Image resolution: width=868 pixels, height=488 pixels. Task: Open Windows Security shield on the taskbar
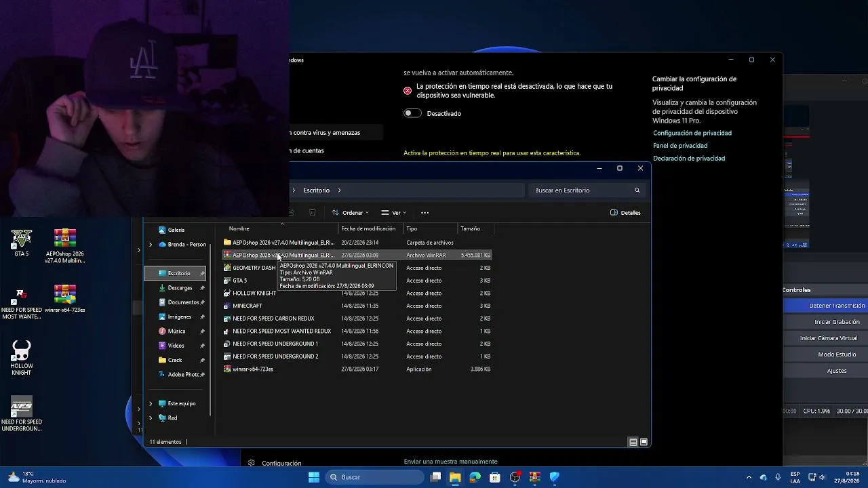(555, 477)
